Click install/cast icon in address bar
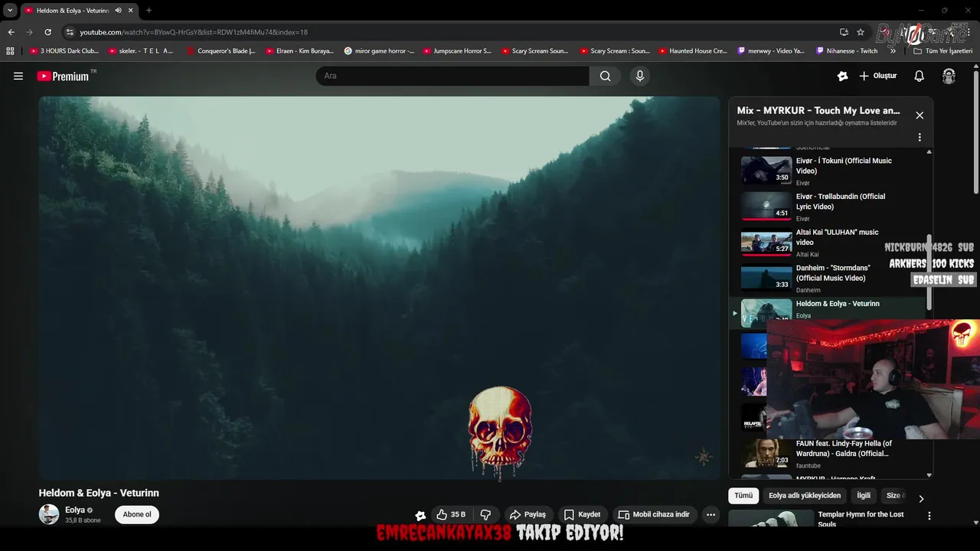Image resolution: width=980 pixels, height=551 pixels. coord(844,32)
